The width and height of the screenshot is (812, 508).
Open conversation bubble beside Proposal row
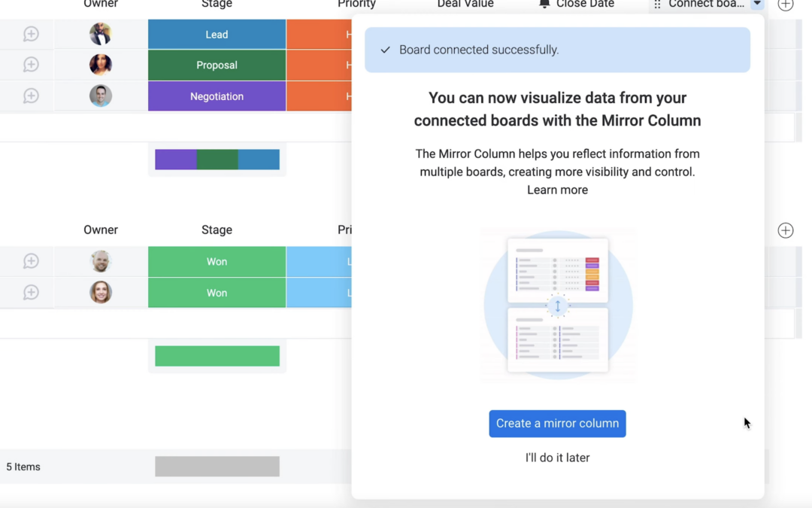(31, 65)
